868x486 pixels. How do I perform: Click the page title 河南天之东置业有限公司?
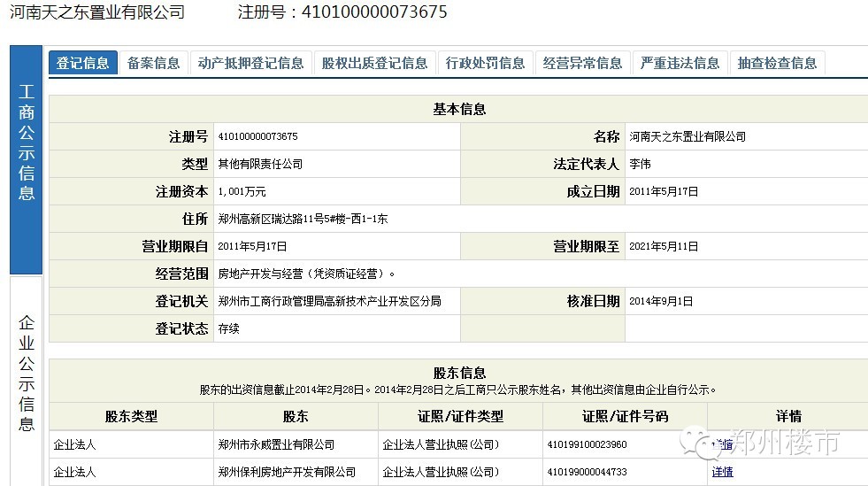[x=97, y=12]
